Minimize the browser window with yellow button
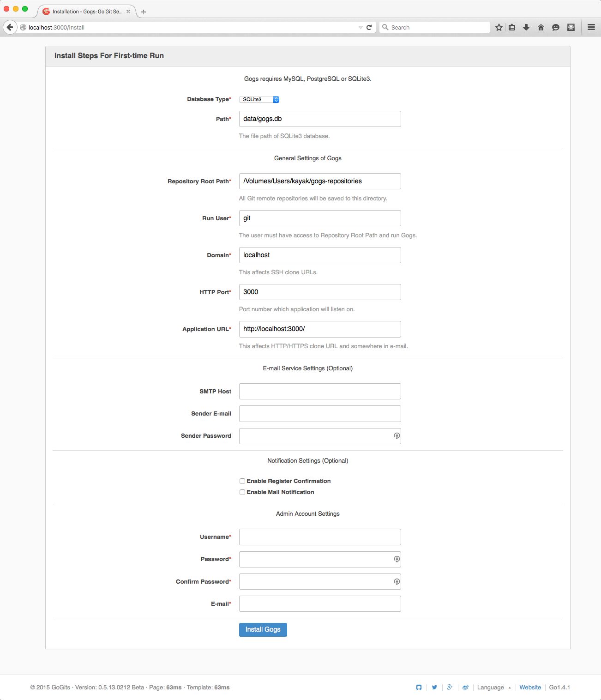 coord(16,9)
